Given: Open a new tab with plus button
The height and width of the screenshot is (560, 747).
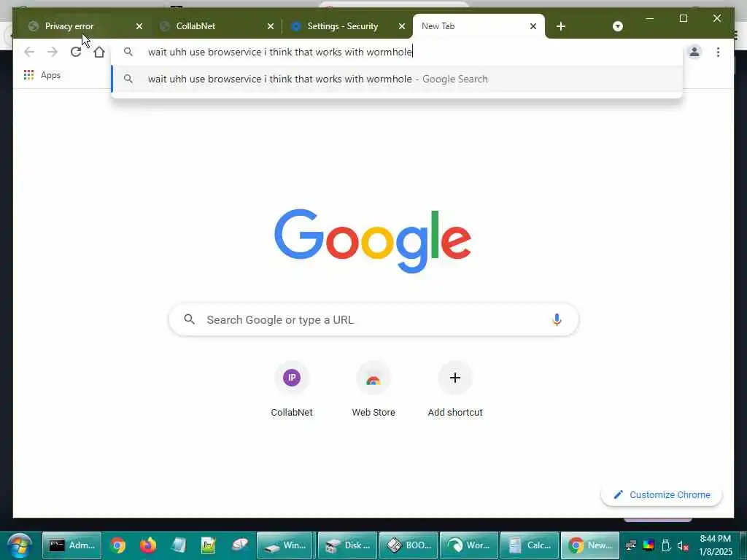Looking at the screenshot, I should pos(561,26).
